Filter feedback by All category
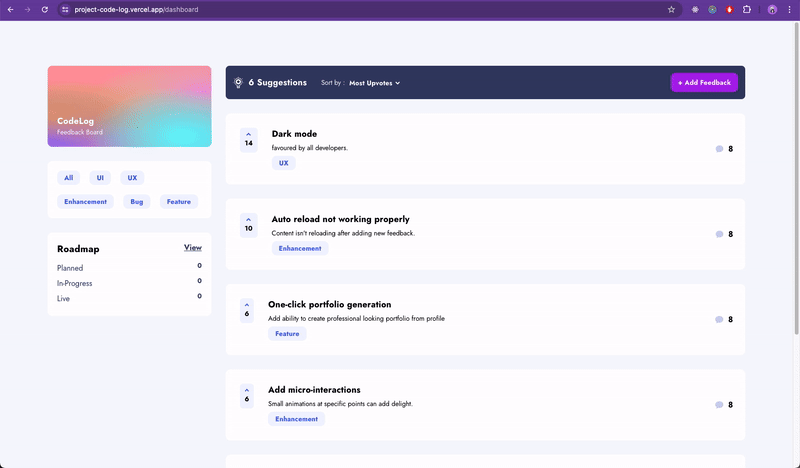This screenshot has height=468, width=800. pyautogui.click(x=69, y=178)
